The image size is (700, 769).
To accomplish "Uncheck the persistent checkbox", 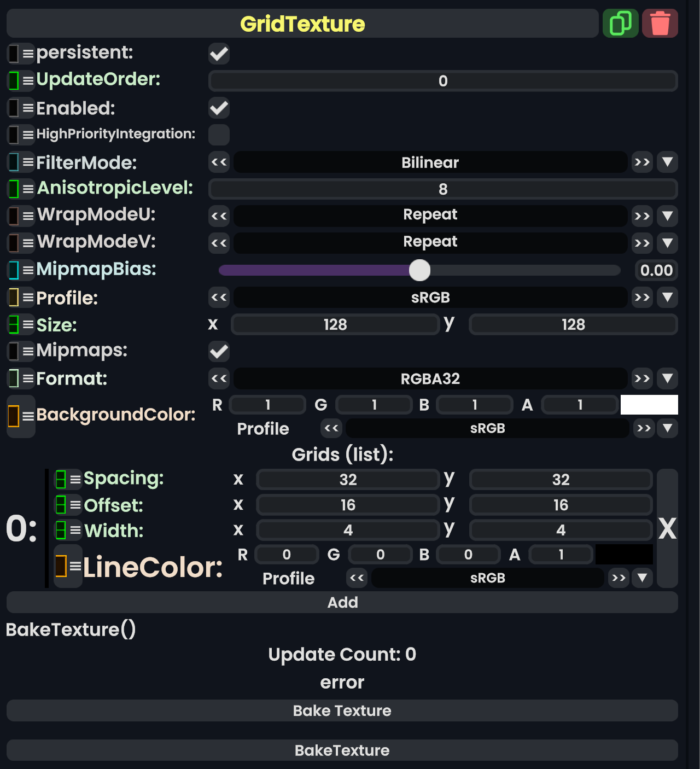I will (x=219, y=54).
